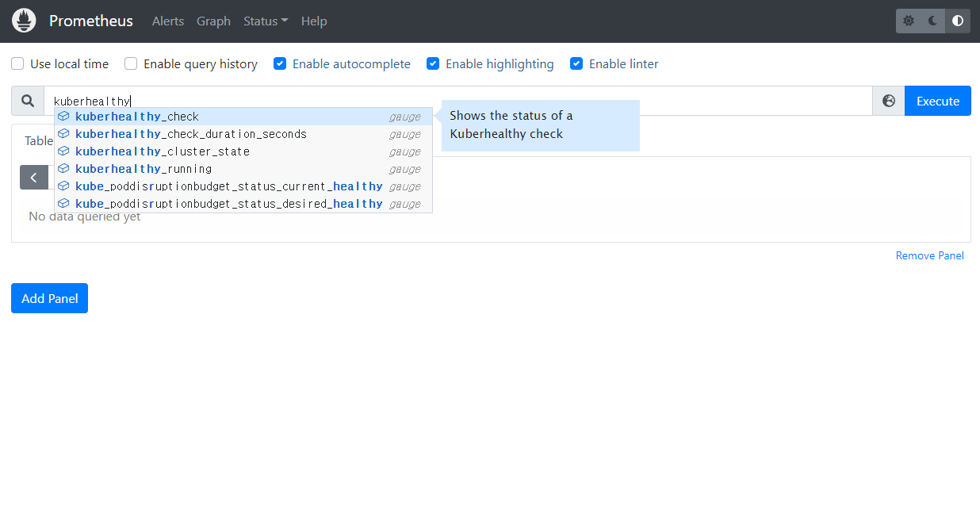Click the Execute button
Screen dimensions: 980x525
tap(938, 101)
